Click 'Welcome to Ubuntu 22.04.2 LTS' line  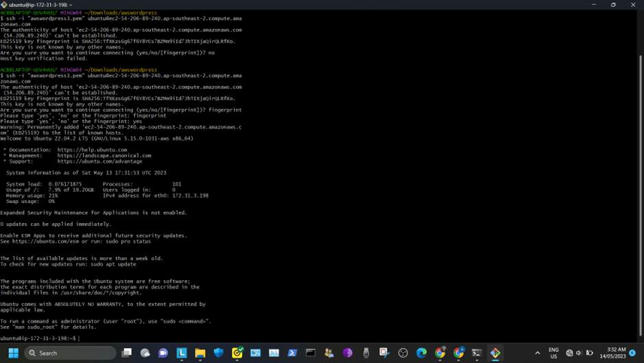[97, 139]
